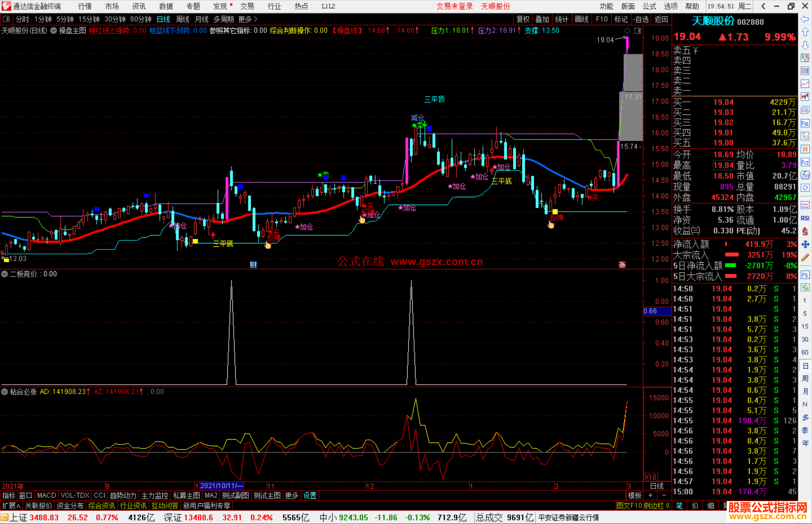Click the left arrow icon in right sidebar
This screenshot has height=524, width=812.
pos(805,19)
